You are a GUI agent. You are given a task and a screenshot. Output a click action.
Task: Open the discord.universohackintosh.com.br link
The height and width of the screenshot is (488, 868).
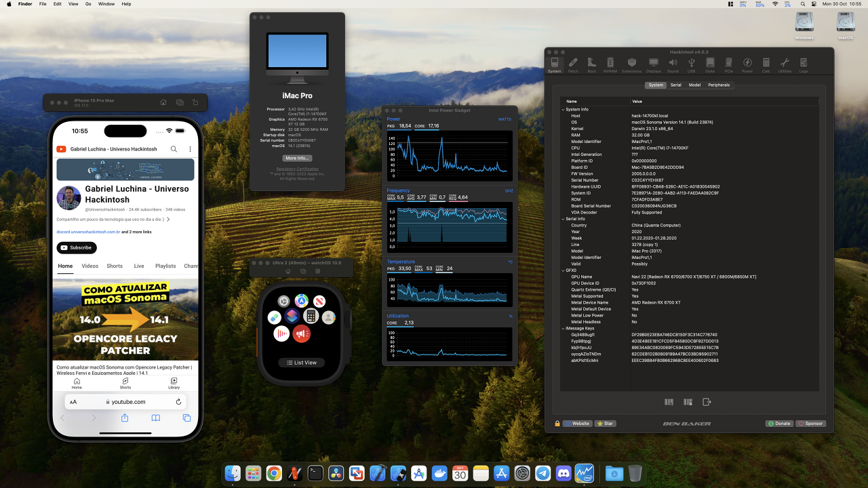88,232
